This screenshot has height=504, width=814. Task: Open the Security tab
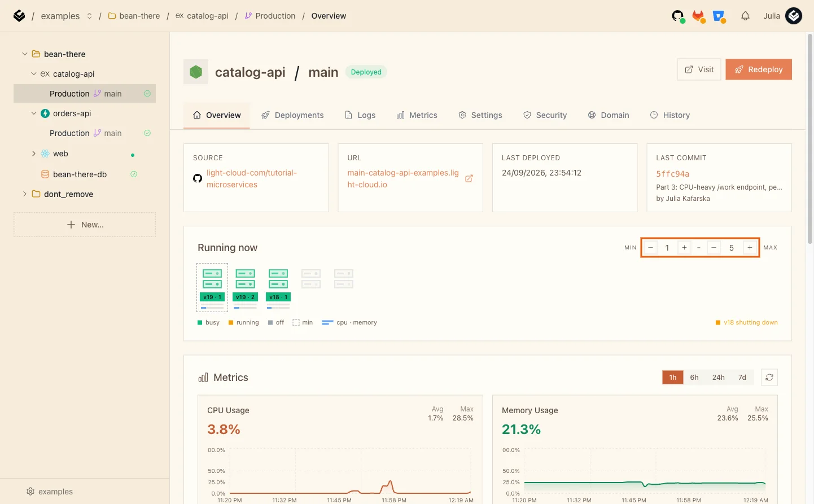545,115
